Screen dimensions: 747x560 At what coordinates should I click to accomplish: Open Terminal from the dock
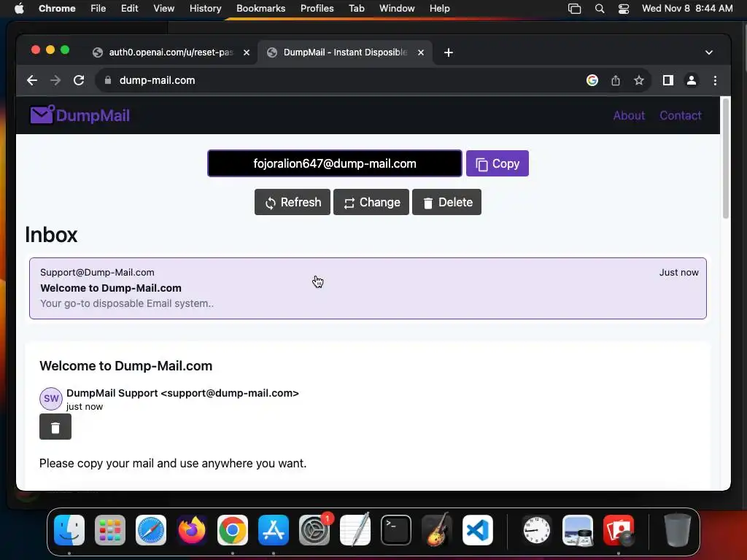click(396, 530)
